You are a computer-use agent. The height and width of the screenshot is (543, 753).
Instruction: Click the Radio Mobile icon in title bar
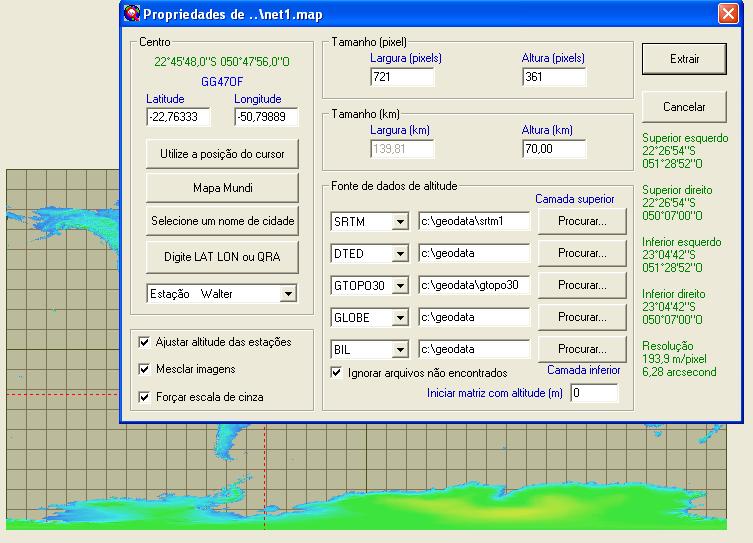[132, 13]
